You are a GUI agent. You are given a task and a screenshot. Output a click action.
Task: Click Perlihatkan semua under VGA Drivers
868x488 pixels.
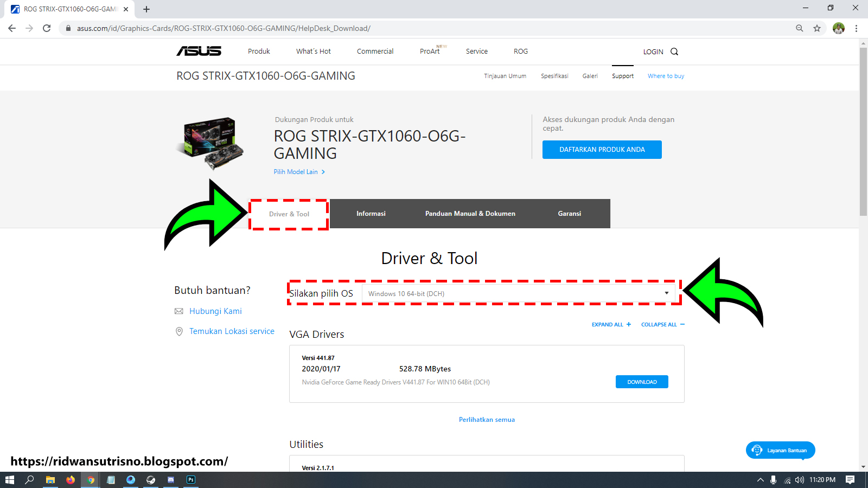point(487,420)
